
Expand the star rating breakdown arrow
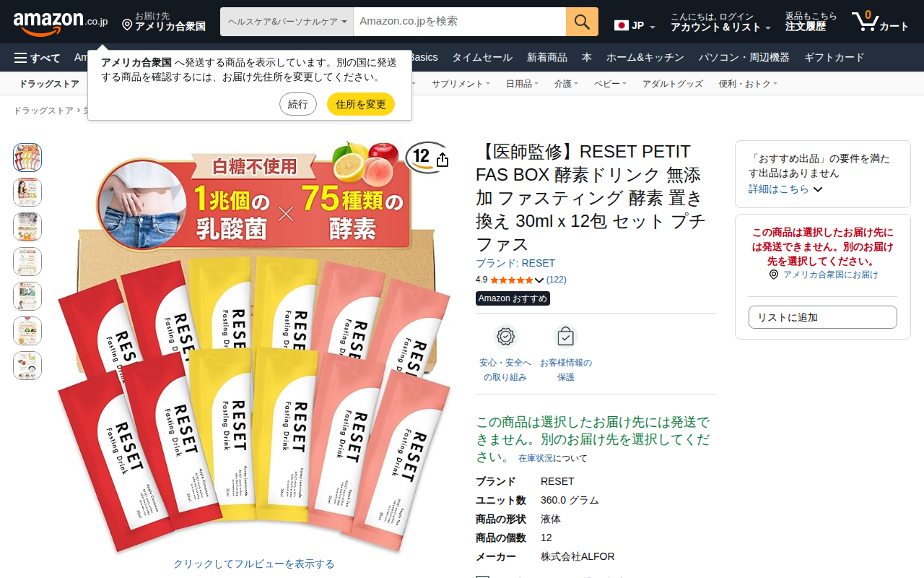pyautogui.click(x=539, y=280)
